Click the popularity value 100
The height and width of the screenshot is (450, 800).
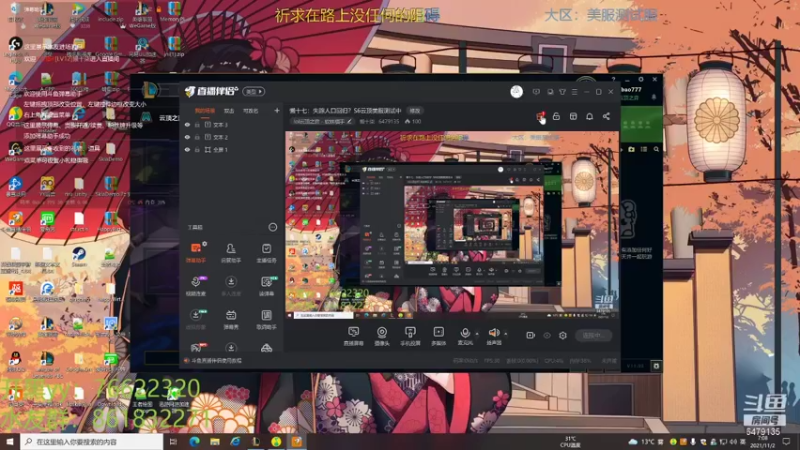coord(416,121)
